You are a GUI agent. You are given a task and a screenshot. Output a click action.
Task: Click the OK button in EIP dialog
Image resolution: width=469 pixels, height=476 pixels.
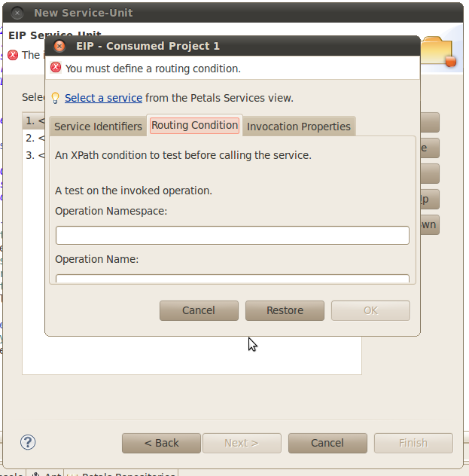point(370,310)
